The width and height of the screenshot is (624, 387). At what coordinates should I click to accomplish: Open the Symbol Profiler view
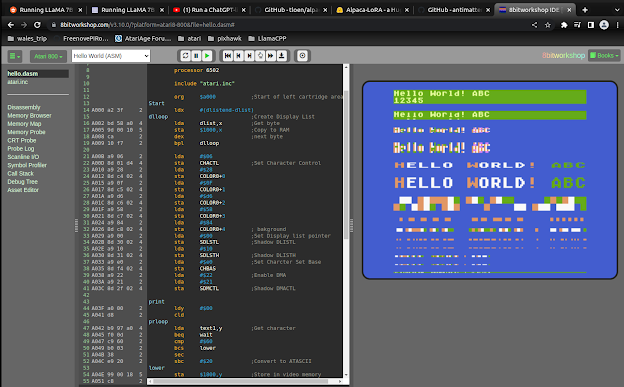click(x=27, y=165)
